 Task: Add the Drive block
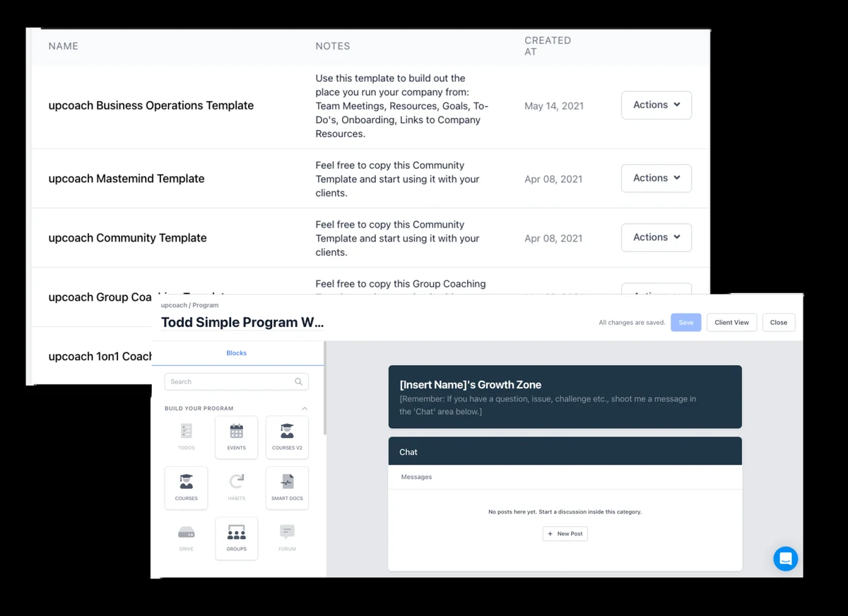click(187, 538)
